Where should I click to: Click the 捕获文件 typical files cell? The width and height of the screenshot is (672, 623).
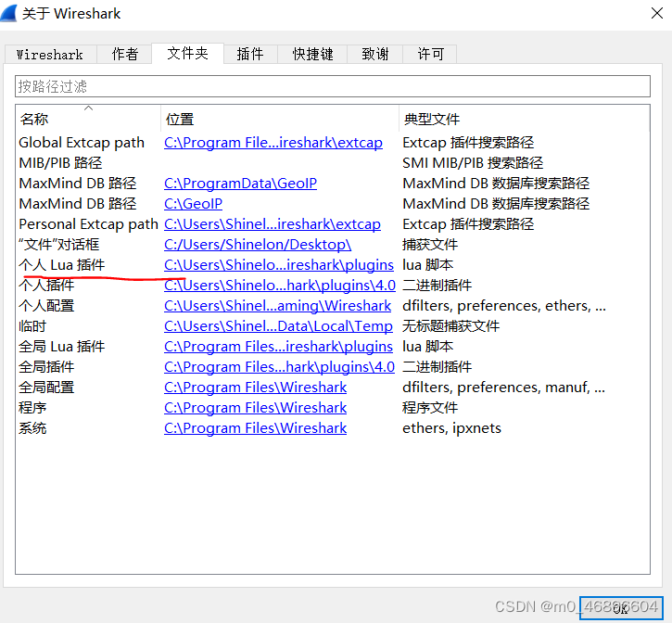click(x=430, y=245)
